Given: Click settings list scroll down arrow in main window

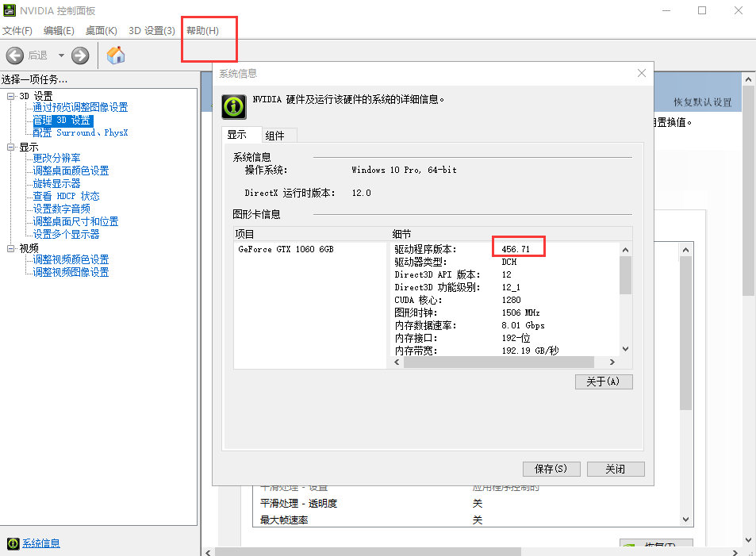Looking at the screenshot, I should tap(685, 520).
